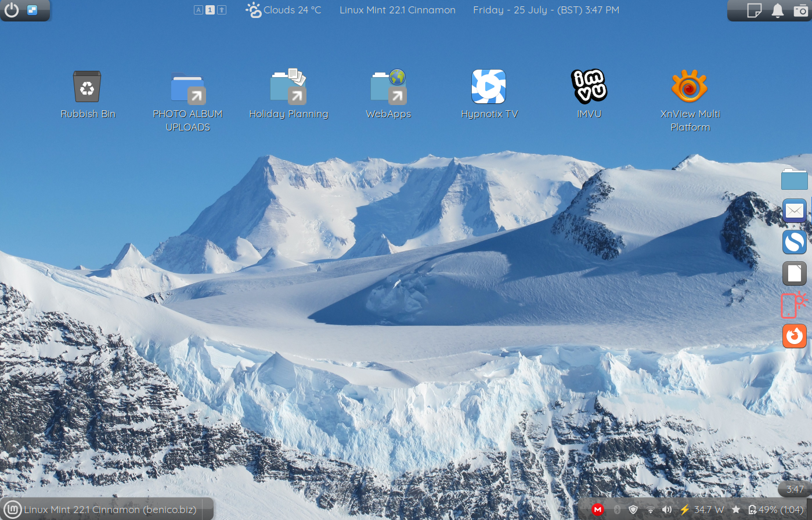Open the Linux Mint main menu

click(x=13, y=510)
